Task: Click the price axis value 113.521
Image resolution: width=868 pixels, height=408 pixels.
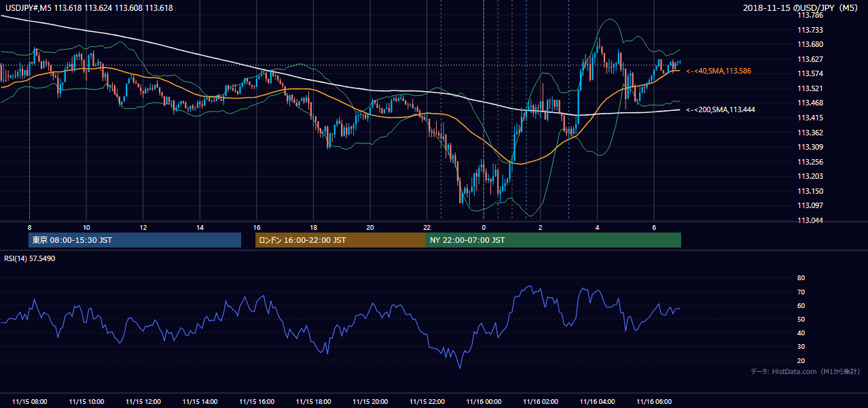Action: [810, 88]
